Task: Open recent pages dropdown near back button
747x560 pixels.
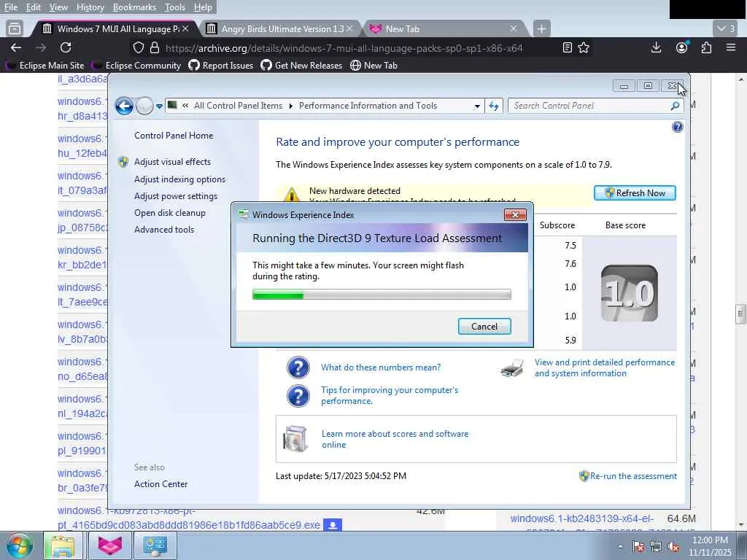Action: [159, 106]
